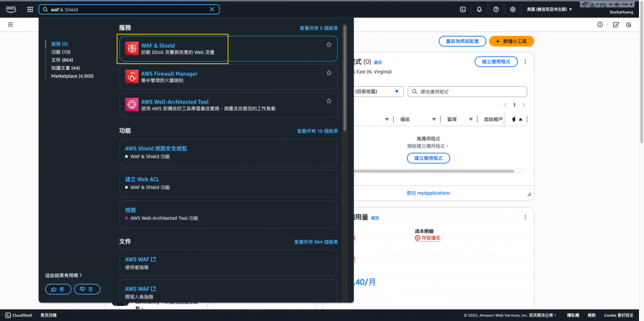Filter results by 服務 (5)

pos(60,43)
